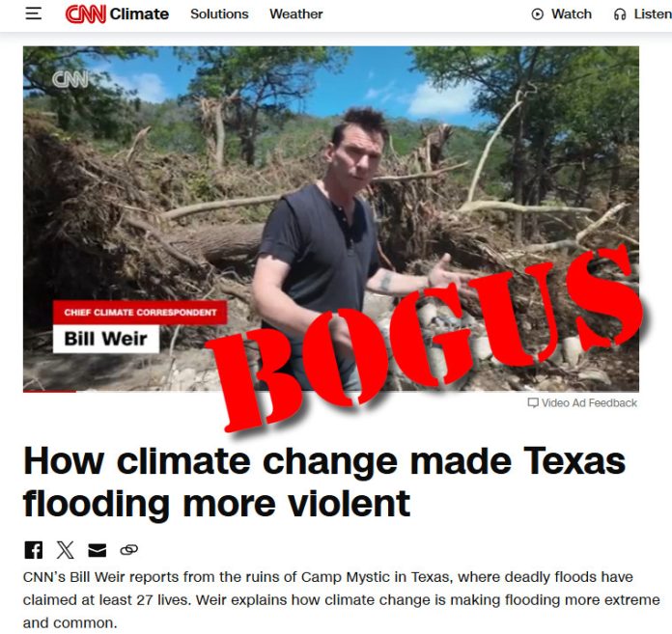Click the Bill Weir name caption
The height and width of the screenshot is (634, 672).
click(106, 339)
